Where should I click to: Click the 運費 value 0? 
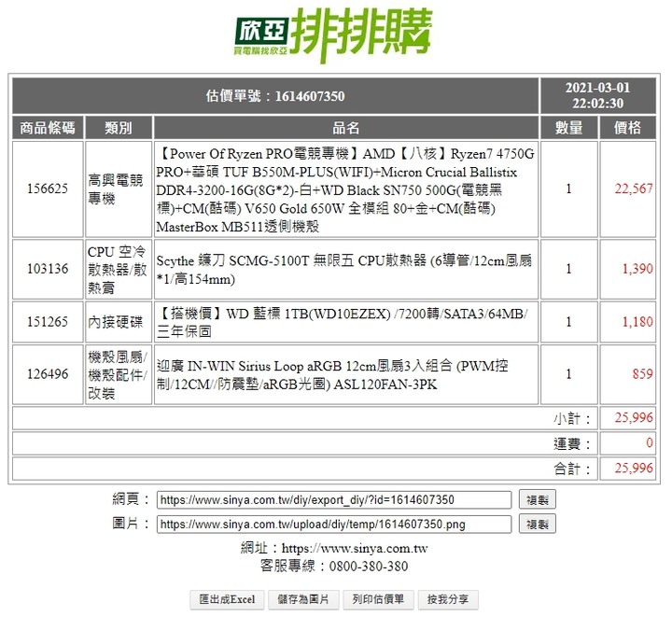point(650,442)
